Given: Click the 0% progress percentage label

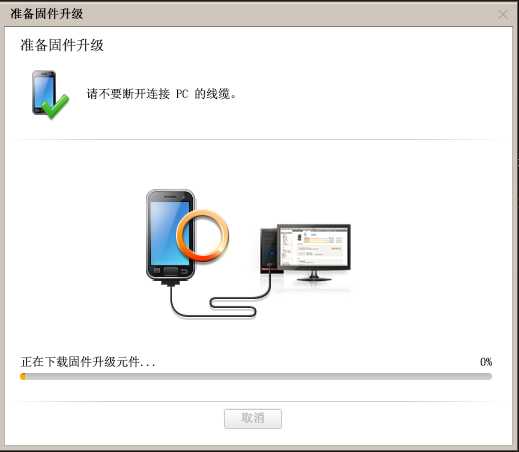Looking at the screenshot, I should click(x=486, y=362).
